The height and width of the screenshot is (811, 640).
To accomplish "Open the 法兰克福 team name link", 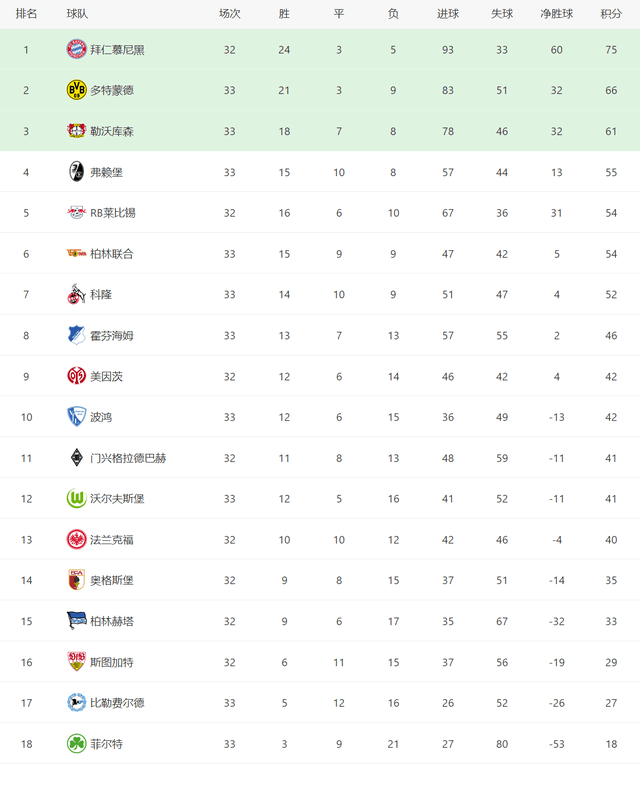I will point(112,540).
